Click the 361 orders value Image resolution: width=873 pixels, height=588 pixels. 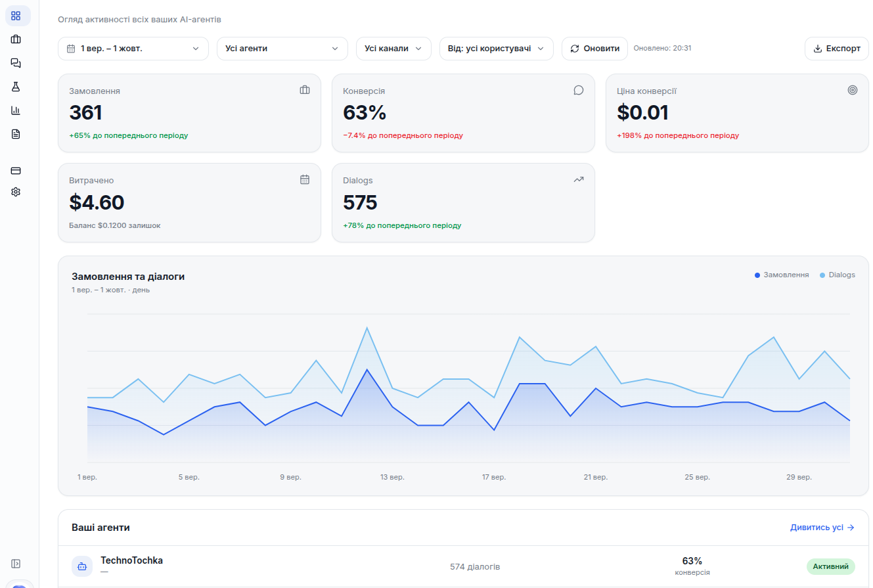tap(85, 113)
